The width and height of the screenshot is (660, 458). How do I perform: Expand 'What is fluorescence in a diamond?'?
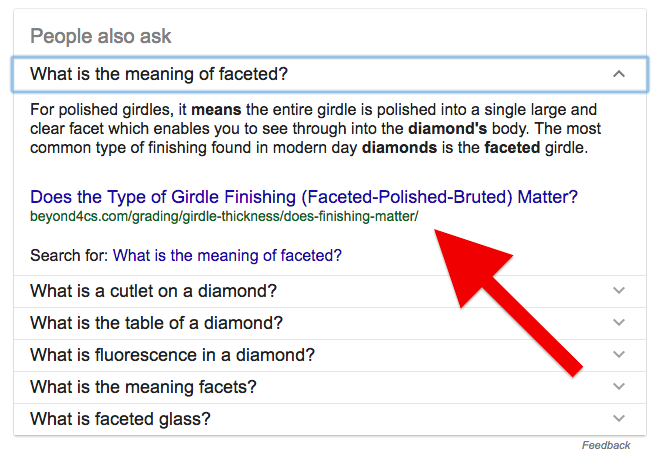pos(172,355)
